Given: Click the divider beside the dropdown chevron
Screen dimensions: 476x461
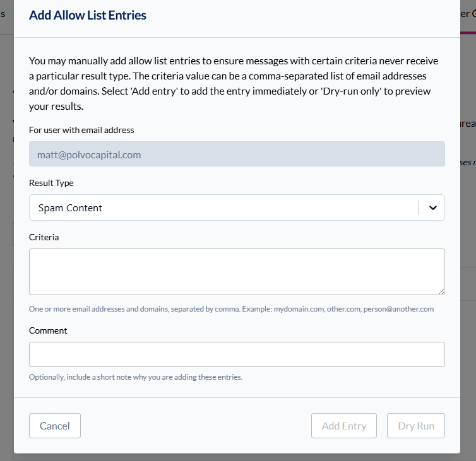Looking at the screenshot, I should (419, 208).
